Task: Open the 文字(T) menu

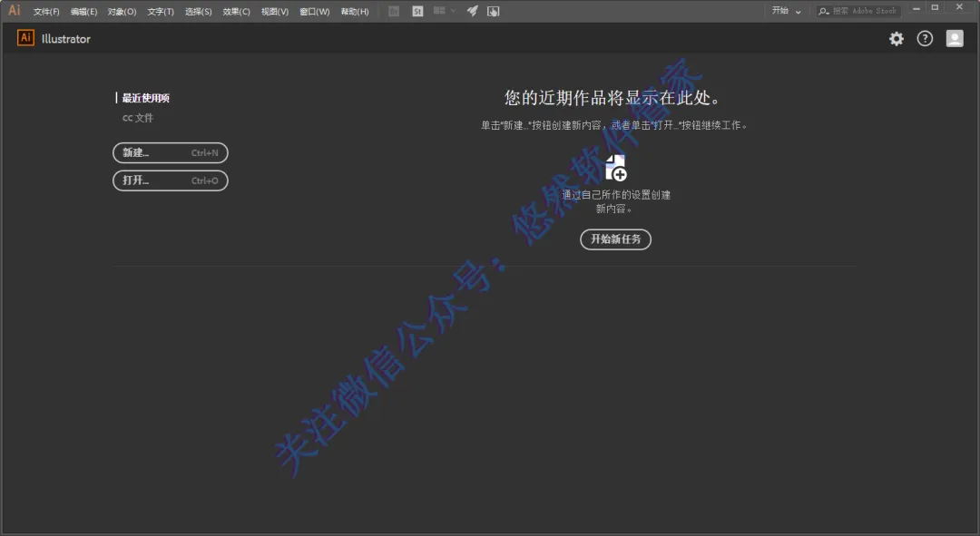Action: point(161,12)
